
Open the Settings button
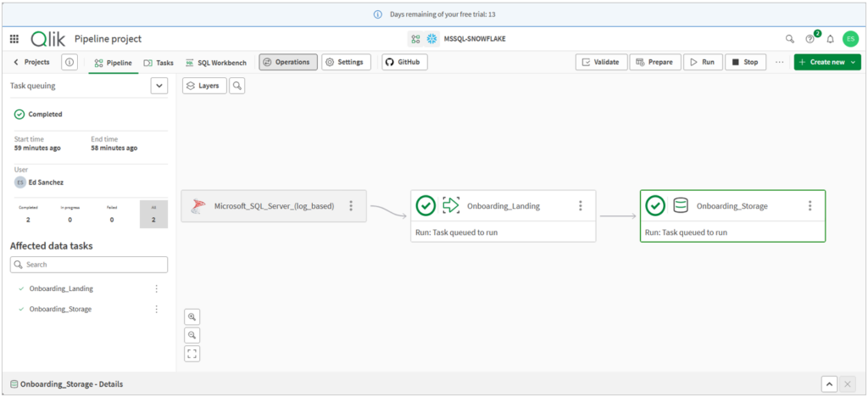coord(346,62)
